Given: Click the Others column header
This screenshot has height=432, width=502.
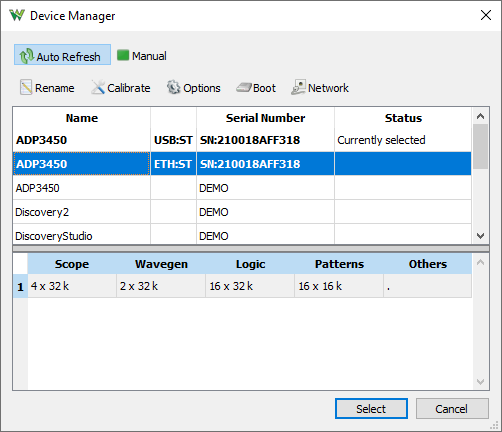Looking at the screenshot, I should [x=428, y=264].
